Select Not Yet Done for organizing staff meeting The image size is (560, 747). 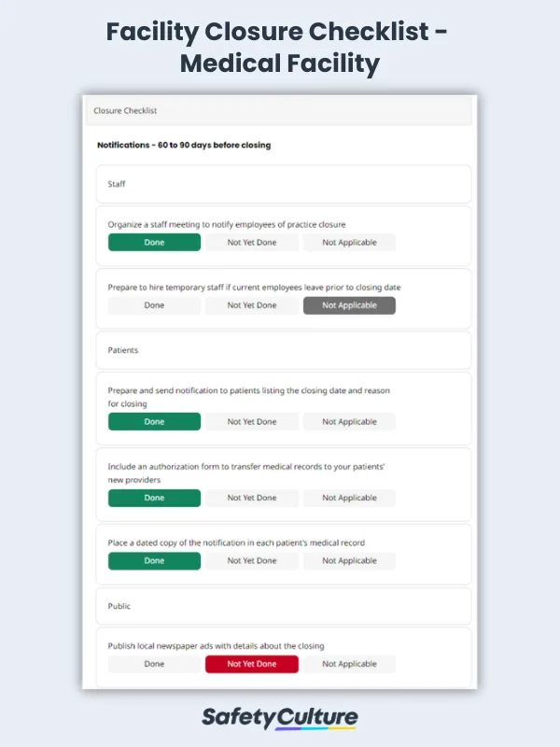pyautogui.click(x=252, y=242)
